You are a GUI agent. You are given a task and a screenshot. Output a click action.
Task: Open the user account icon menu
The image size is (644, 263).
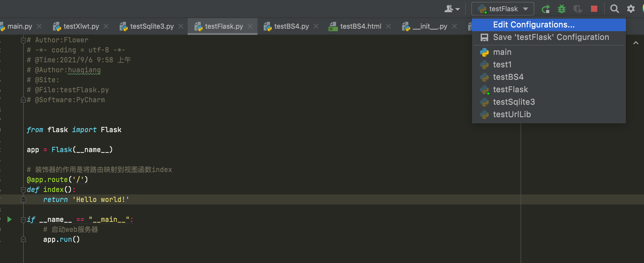[x=452, y=9]
